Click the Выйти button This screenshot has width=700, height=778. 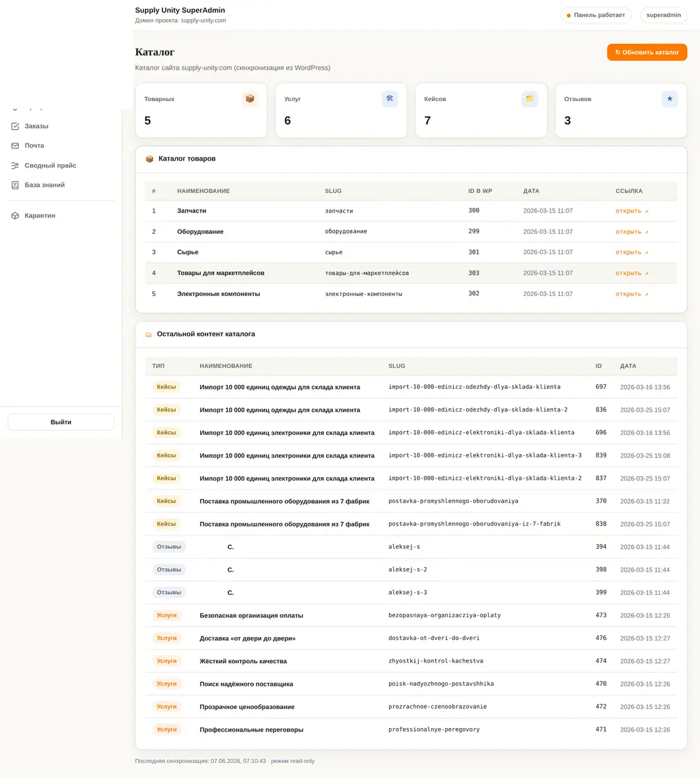click(x=61, y=422)
